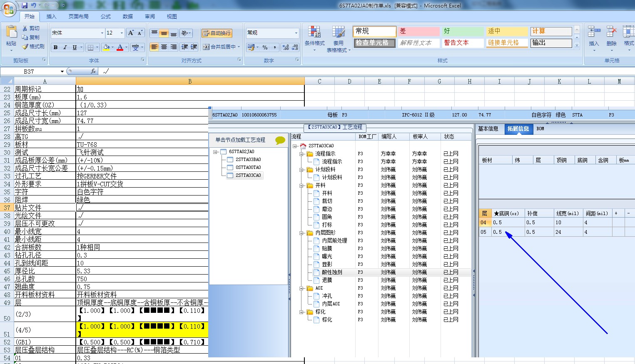Image resolution: width=635 pixels, height=364 pixels.
Task: Apply the 好 cell style
Action: [463, 31]
